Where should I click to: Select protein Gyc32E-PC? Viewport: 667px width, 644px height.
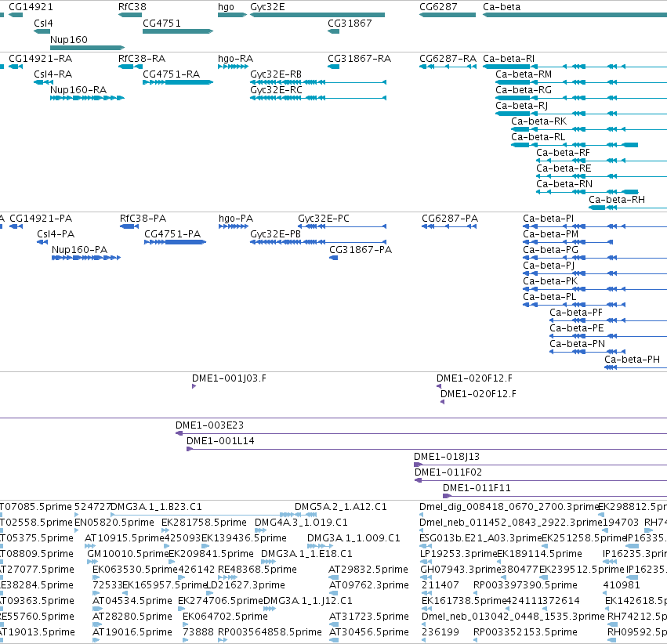pyautogui.click(x=323, y=219)
